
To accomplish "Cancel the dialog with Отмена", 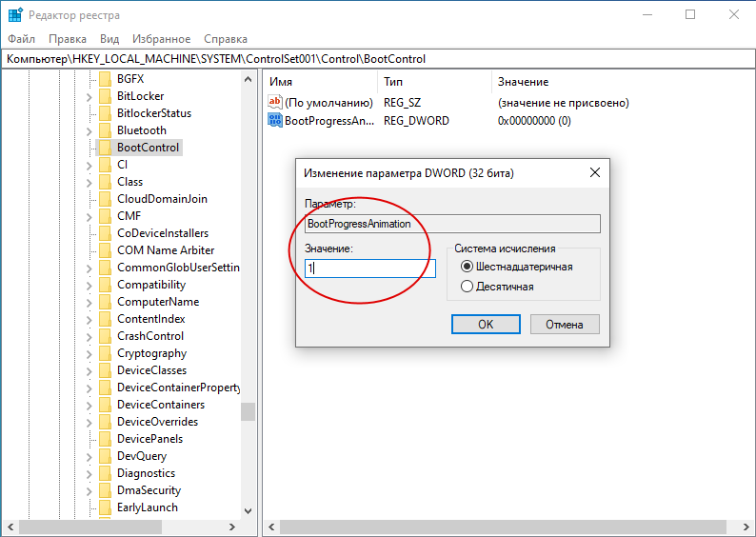I will point(565,324).
